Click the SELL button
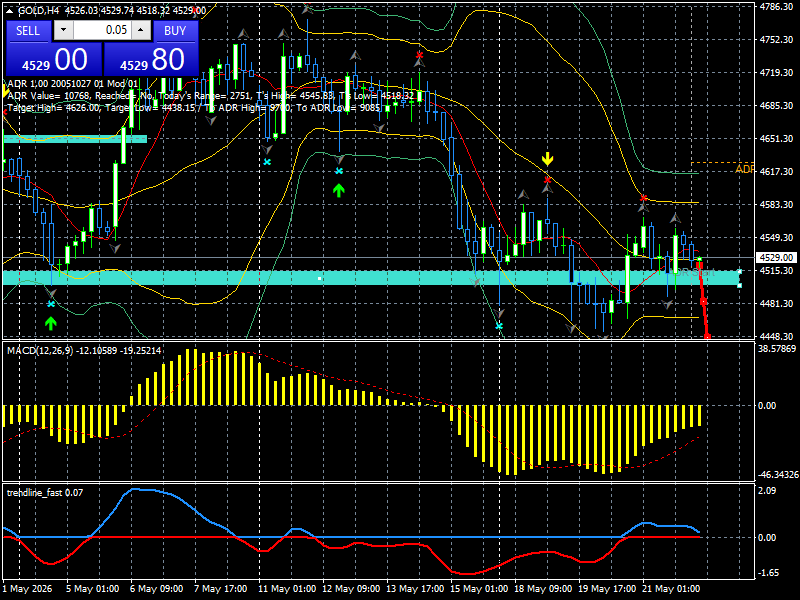The width and height of the screenshot is (800, 600). click(x=28, y=31)
